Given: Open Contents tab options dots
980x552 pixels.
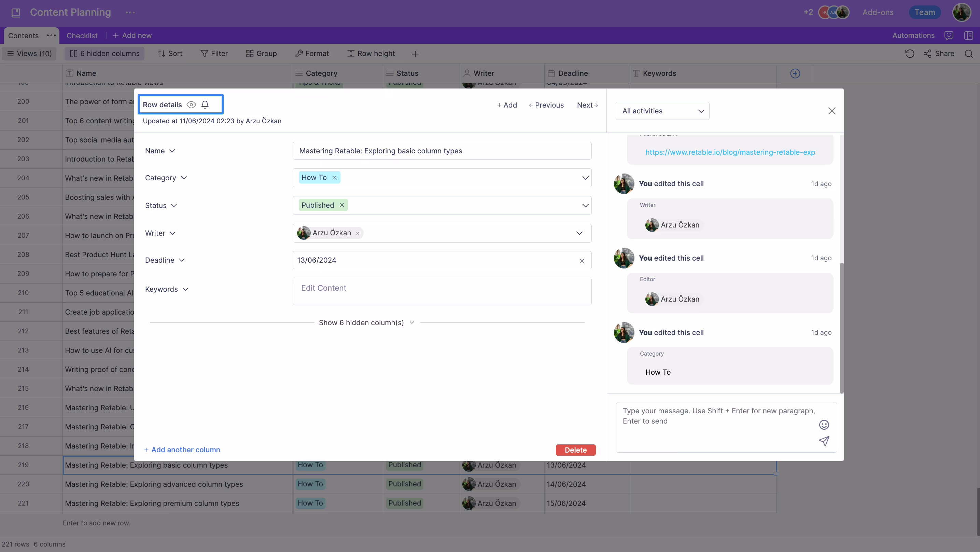Looking at the screenshot, I should [51, 36].
